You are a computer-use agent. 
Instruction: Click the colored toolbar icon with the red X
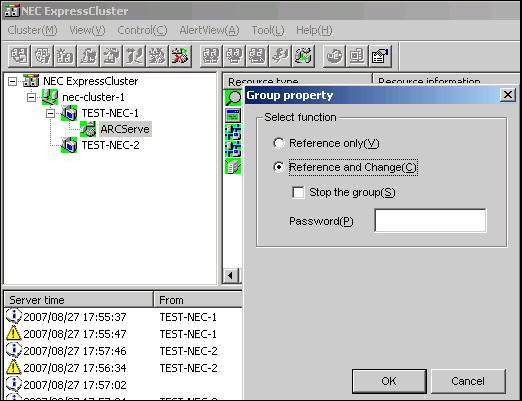click(x=180, y=56)
